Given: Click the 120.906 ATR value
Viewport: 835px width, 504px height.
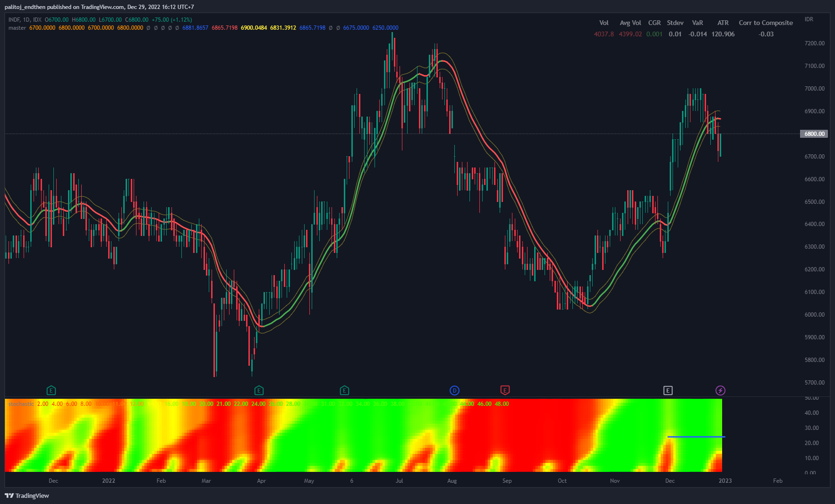Looking at the screenshot, I should 723,34.
